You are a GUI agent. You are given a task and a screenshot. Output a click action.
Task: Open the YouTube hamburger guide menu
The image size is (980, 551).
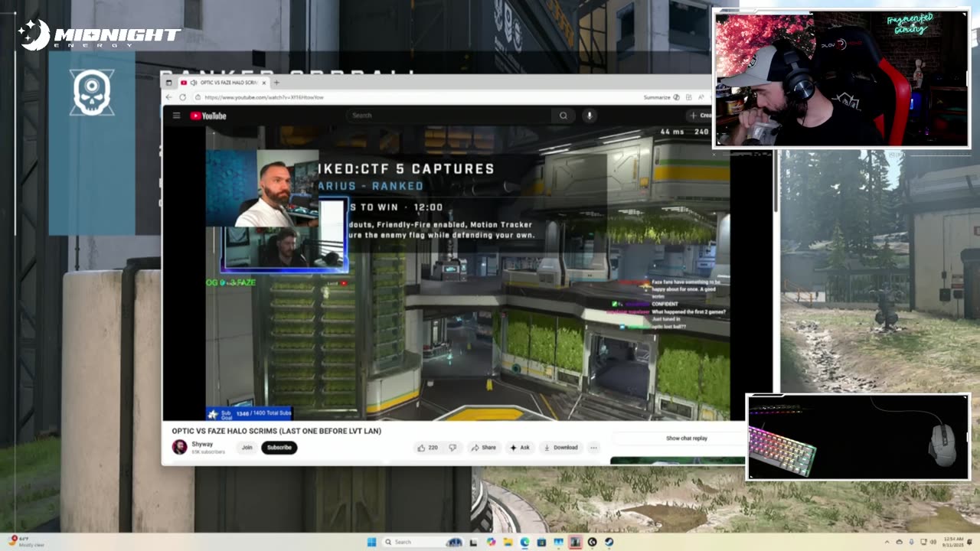pos(176,116)
